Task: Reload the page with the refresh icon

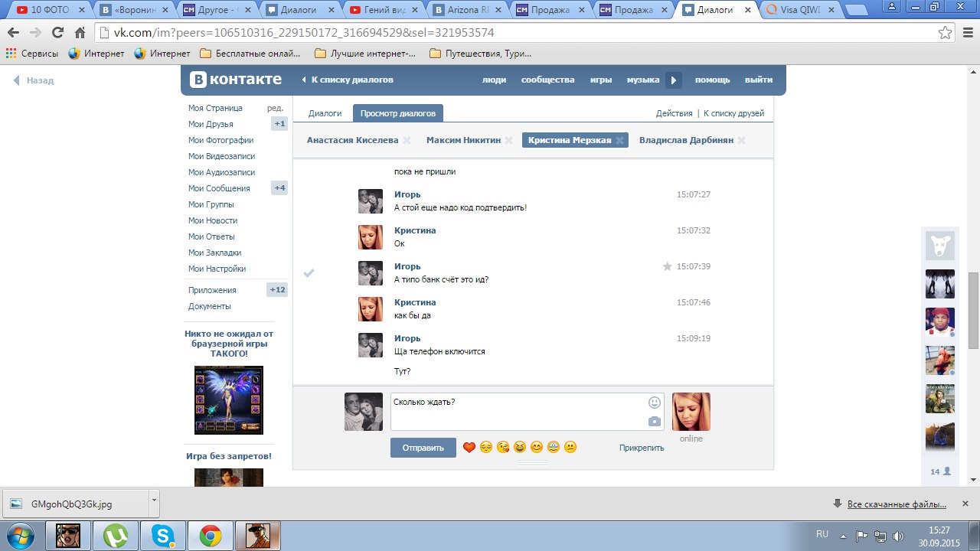Action: pos(57,33)
